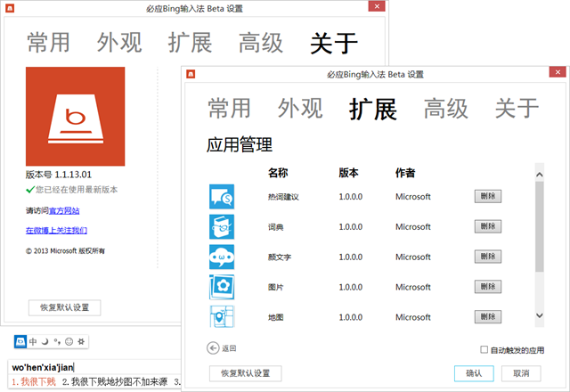Image resolution: width=570 pixels, height=392 pixels.
Task: Click the Bing logo on the IME toolbar
Action: [x=20, y=341]
